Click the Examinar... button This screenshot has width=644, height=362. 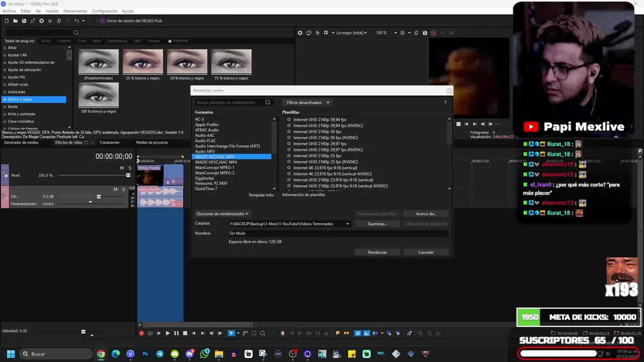[x=377, y=224]
